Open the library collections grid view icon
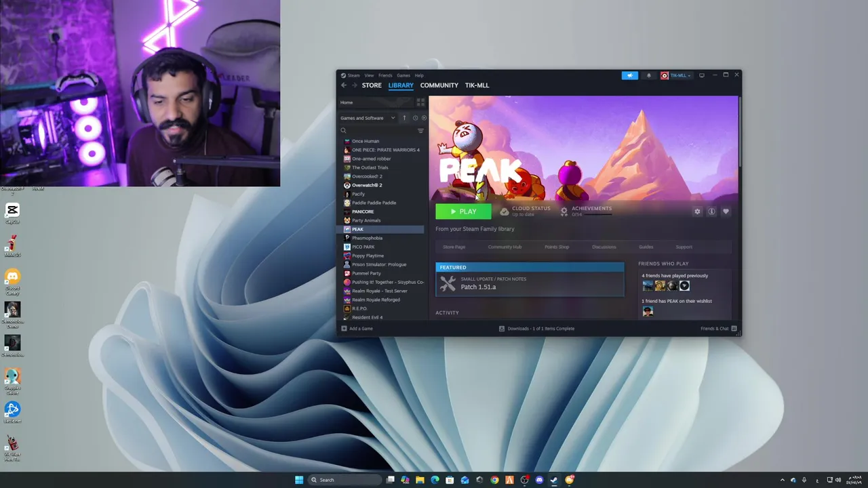This screenshot has height=488, width=868. coord(420,102)
